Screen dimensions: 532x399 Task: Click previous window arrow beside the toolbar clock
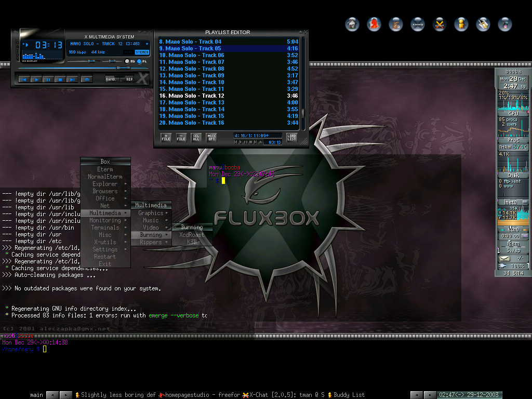[x=416, y=395]
